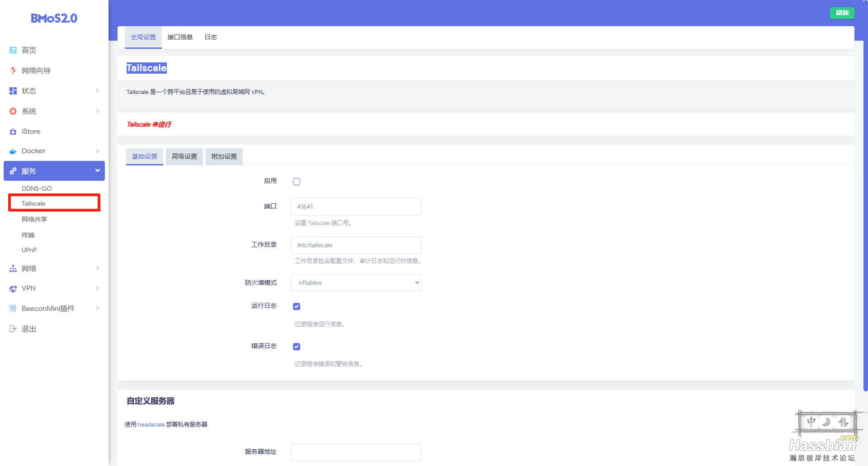The height and width of the screenshot is (466, 868).
Task: Open DDNS-GO in the sidebar
Action: (x=37, y=188)
